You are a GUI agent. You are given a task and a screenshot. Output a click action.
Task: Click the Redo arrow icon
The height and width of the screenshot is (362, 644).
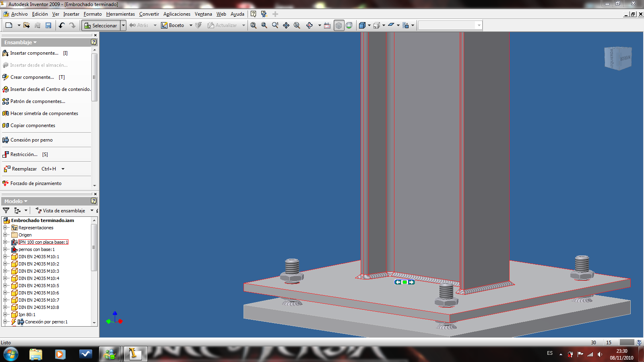[x=72, y=25]
